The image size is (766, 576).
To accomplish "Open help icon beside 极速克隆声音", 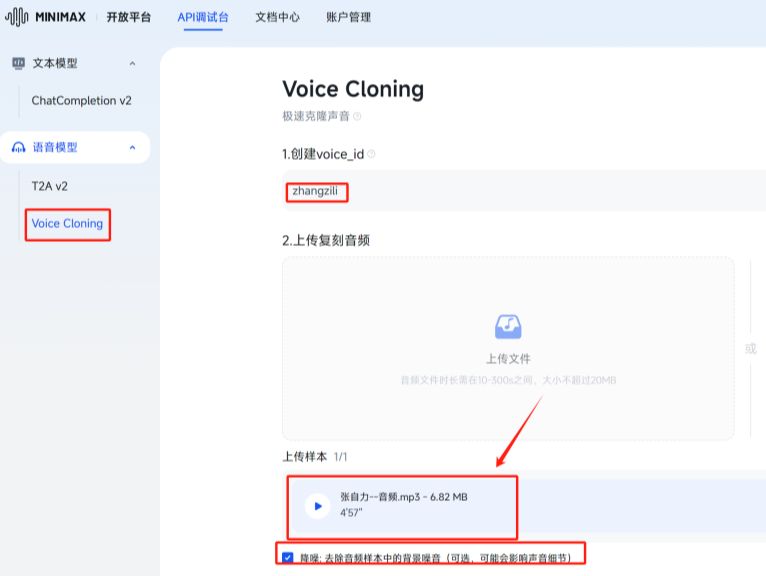I will click(357, 116).
